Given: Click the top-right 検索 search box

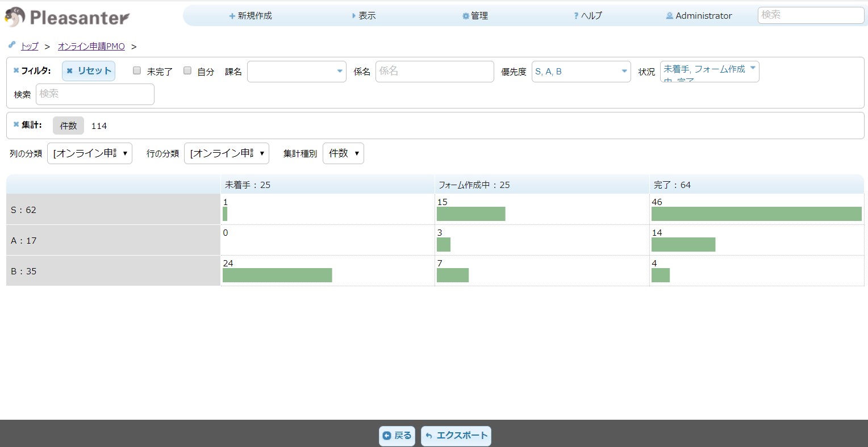Looking at the screenshot, I should coord(811,15).
